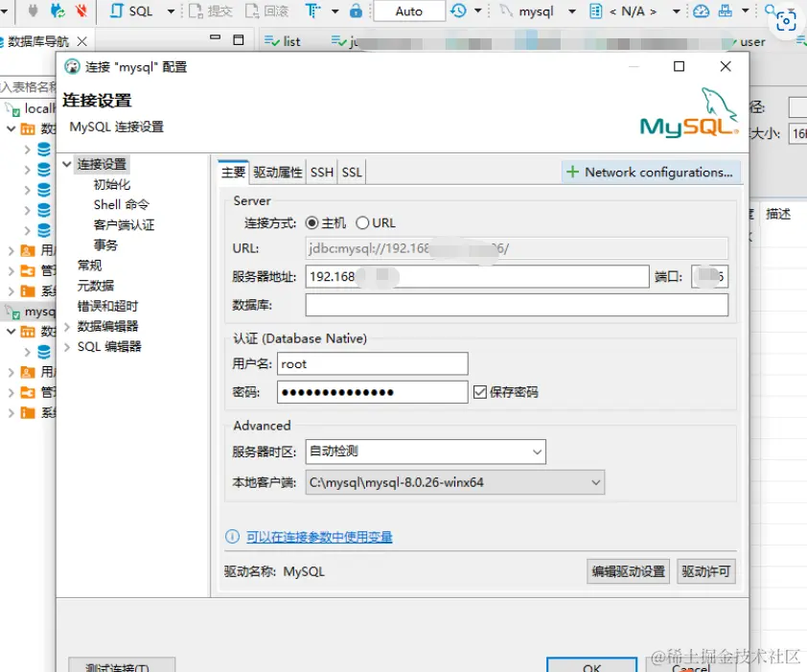Click the OK button
Image resolution: width=807 pixels, height=672 pixels.
tap(592, 665)
